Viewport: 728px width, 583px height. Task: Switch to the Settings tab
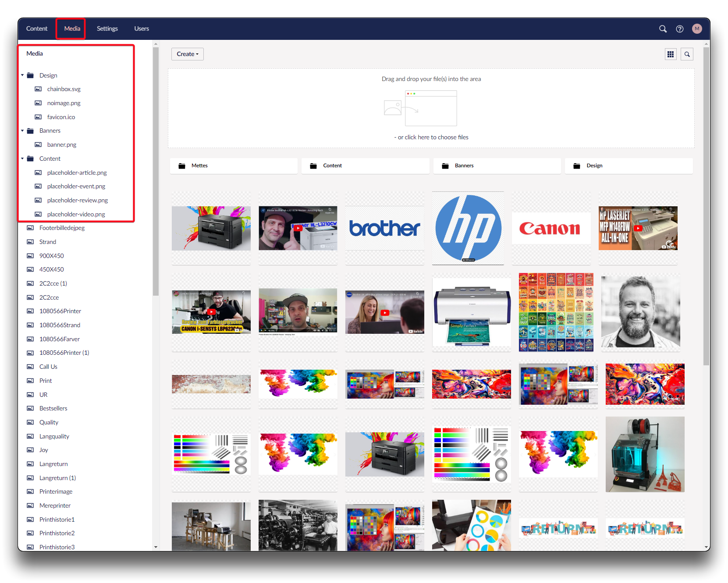point(107,29)
